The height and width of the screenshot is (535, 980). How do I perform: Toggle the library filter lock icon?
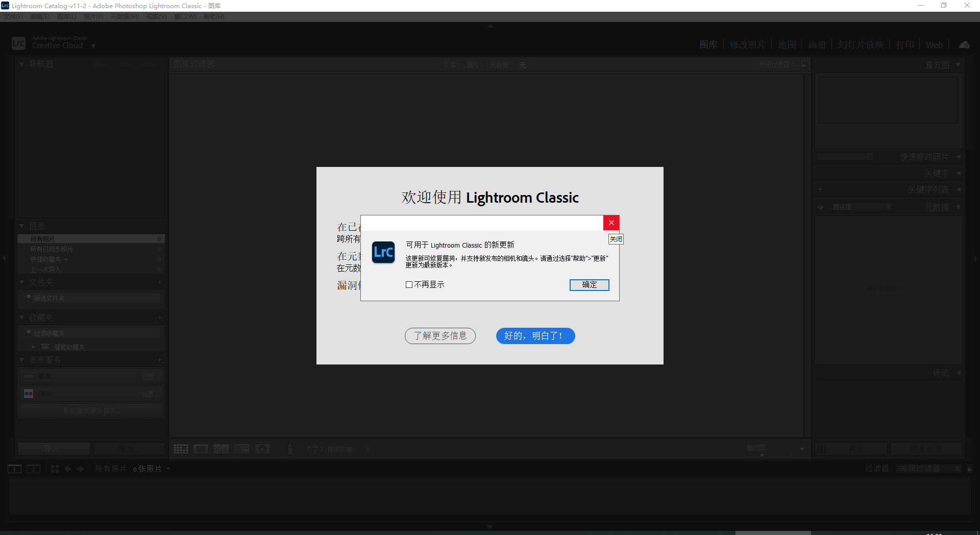pos(804,64)
